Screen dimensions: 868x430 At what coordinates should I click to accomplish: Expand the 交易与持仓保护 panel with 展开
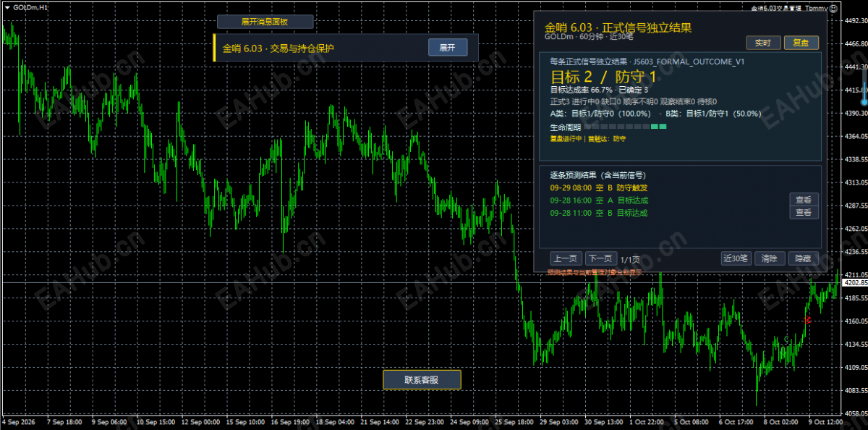[448, 48]
